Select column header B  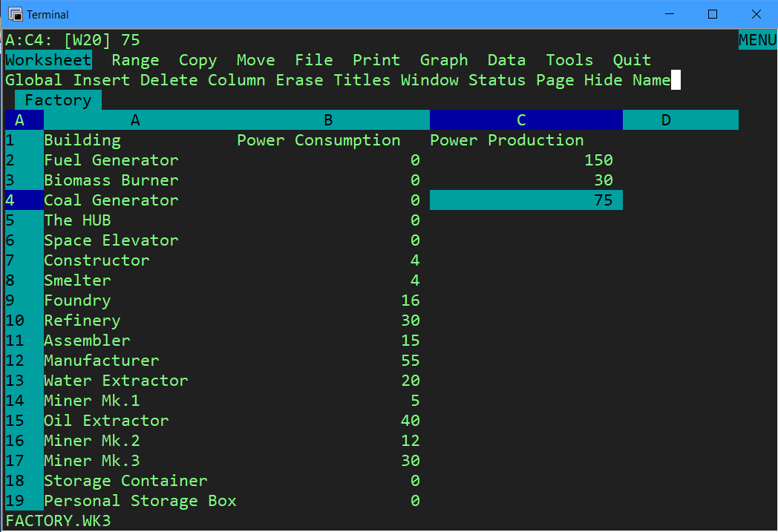point(328,120)
